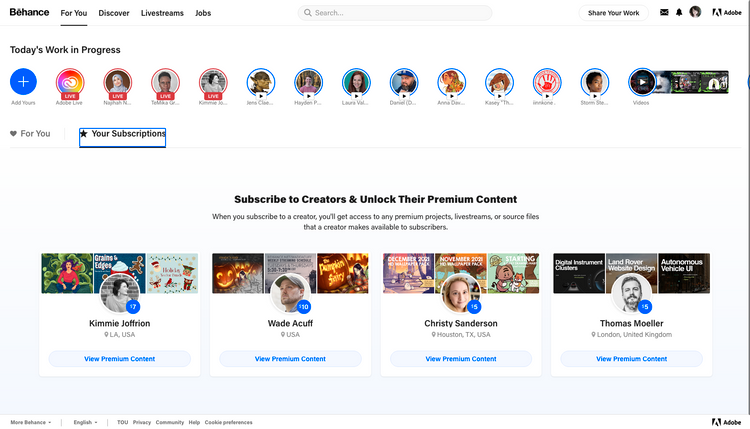Open the messages envelope icon
This screenshot has width=750, height=429.
point(664,12)
